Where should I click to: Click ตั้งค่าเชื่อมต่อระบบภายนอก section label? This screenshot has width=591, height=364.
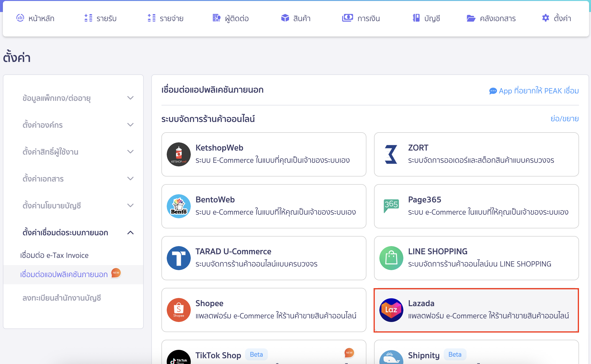[x=65, y=233]
